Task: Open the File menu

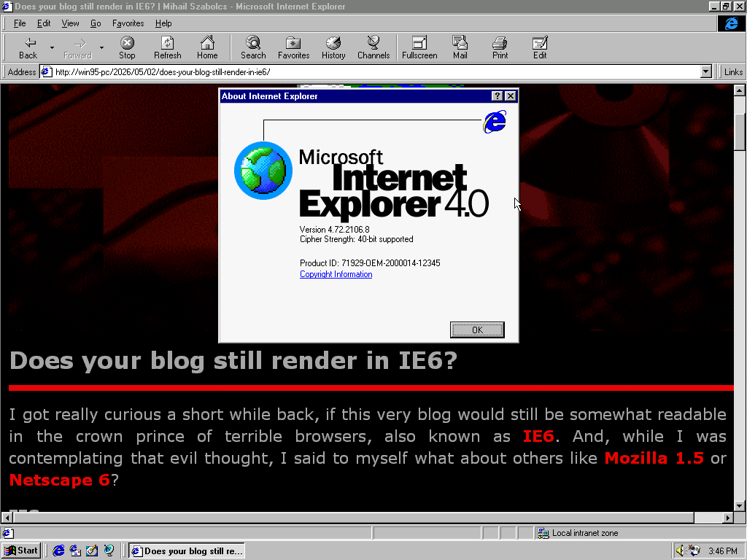Action: [20, 23]
